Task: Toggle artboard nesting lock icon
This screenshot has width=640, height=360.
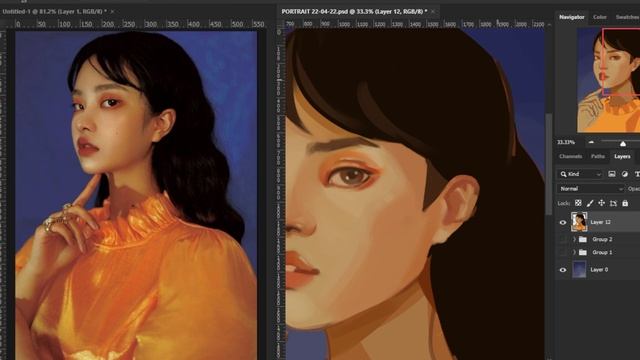Action: tap(613, 203)
